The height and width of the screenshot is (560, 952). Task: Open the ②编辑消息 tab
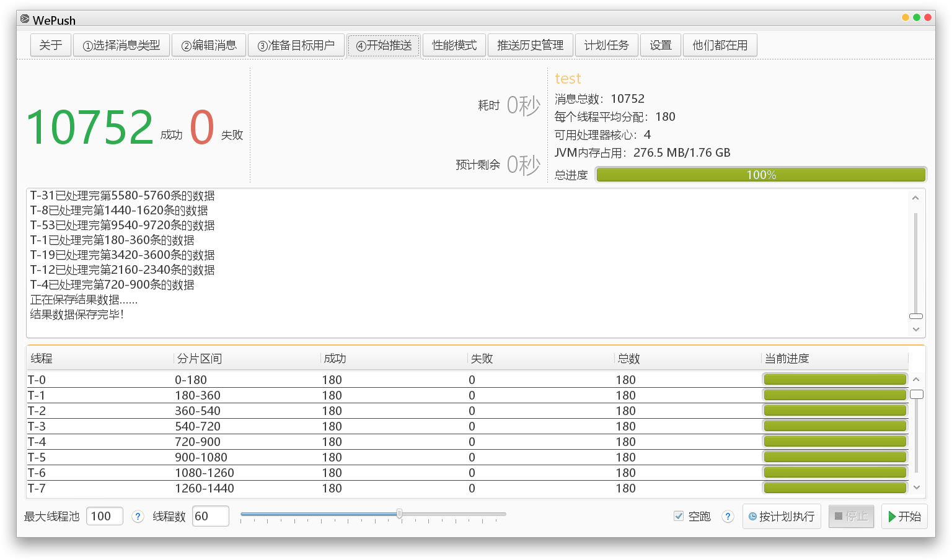(209, 45)
